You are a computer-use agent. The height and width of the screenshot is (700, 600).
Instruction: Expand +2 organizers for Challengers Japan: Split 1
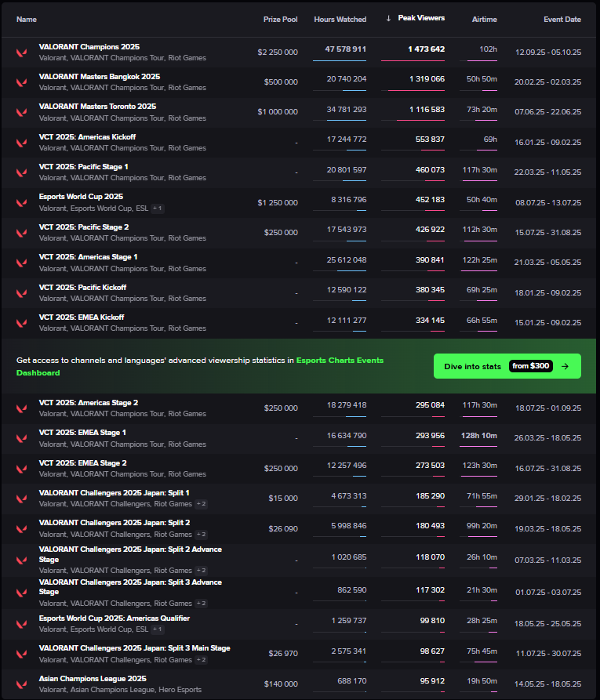(x=201, y=504)
